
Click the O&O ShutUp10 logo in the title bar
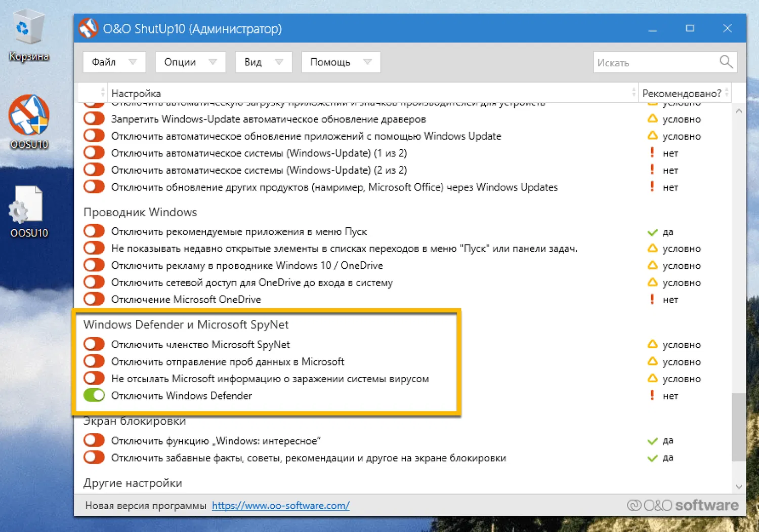coord(88,28)
